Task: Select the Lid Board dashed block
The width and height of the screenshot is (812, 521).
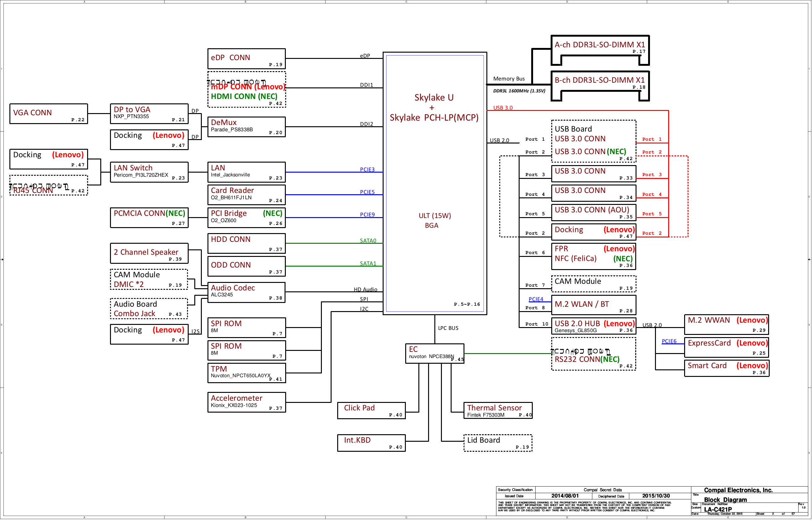Action: pyautogui.click(x=498, y=442)
